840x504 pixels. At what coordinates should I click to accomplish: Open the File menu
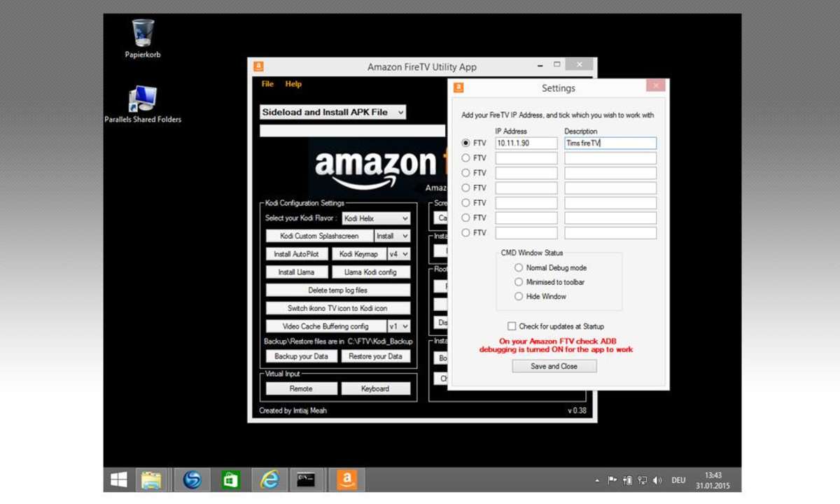pos(267,84)
